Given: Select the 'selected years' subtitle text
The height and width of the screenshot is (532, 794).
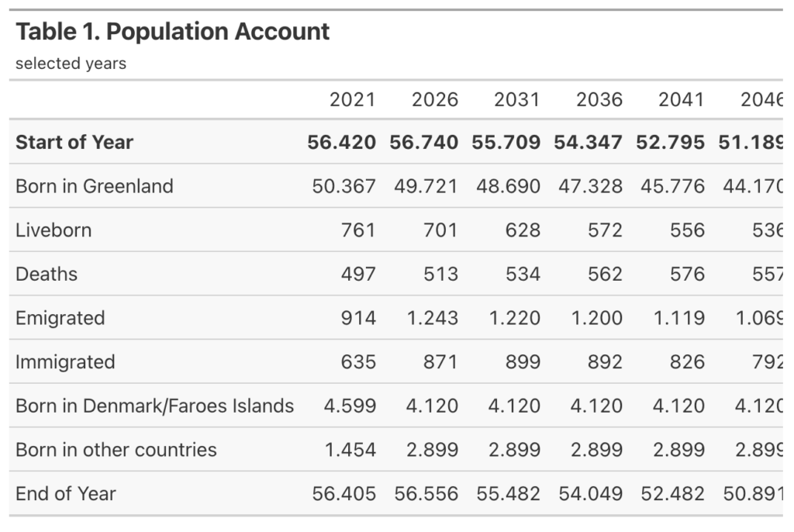Looking at the screenshot, I should click(71, 64).
